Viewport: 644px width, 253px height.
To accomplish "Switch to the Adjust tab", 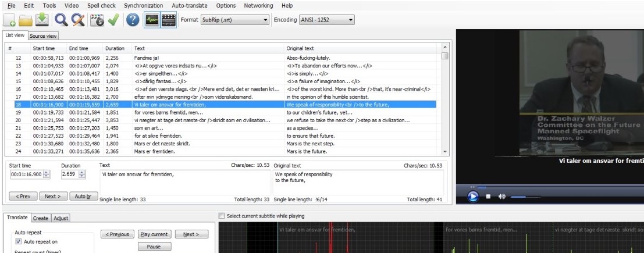I will pyautogui.click(x=61, y=218).
